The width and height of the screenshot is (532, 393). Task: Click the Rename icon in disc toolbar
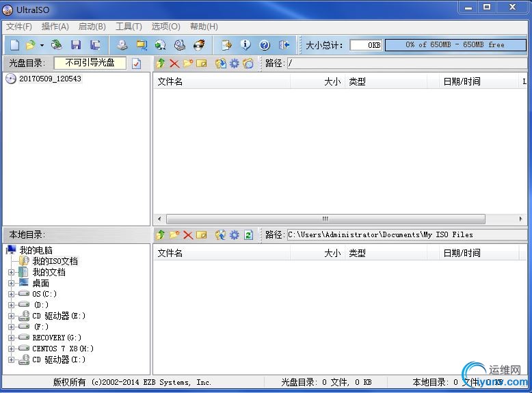pyautogui.click(x=202, y=63)
